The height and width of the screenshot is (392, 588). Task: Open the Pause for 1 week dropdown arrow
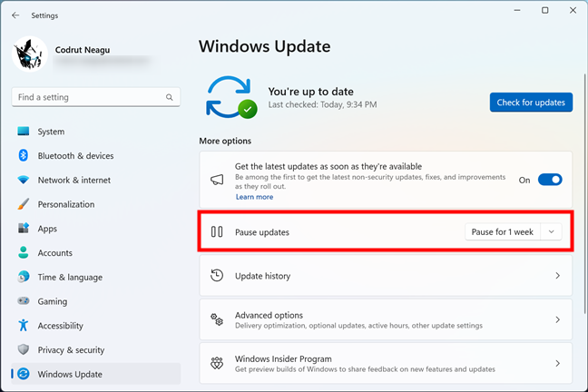pyautogui.click(x=552, y=231)
